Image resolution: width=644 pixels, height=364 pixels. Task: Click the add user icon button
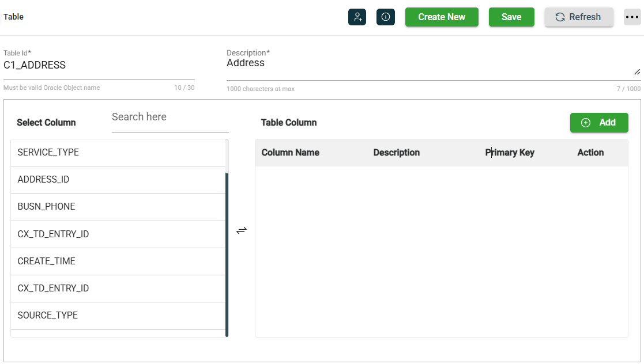point(357,17)
